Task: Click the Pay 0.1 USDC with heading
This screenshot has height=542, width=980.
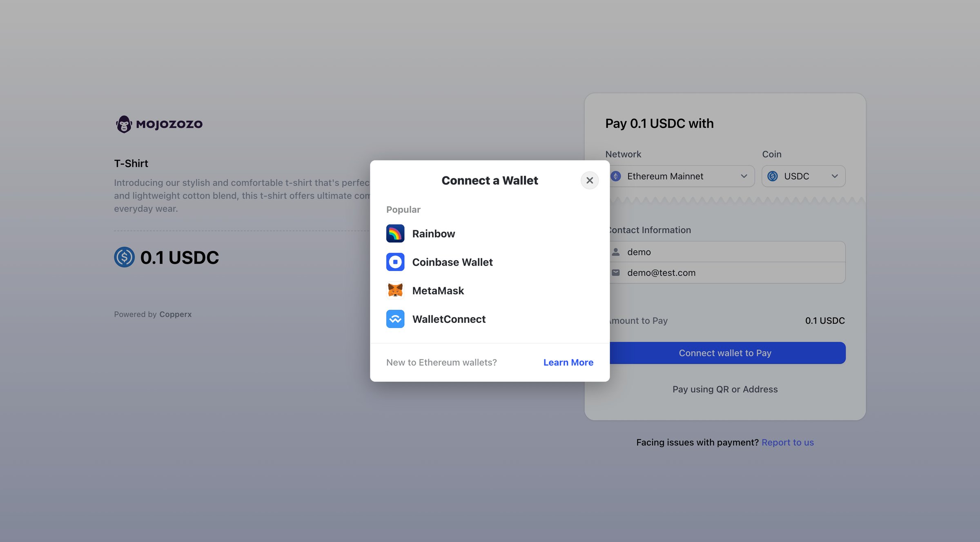Action: tap(659, 123)
